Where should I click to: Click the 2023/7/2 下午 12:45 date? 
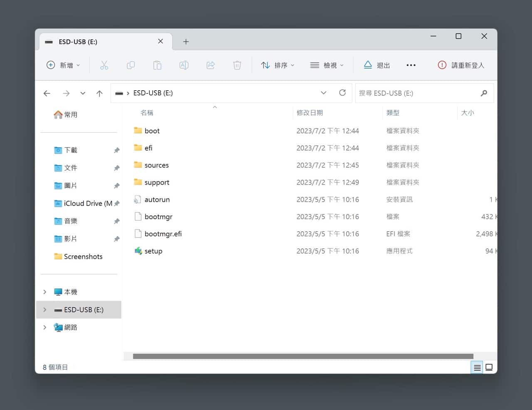(x=328, y=165)
